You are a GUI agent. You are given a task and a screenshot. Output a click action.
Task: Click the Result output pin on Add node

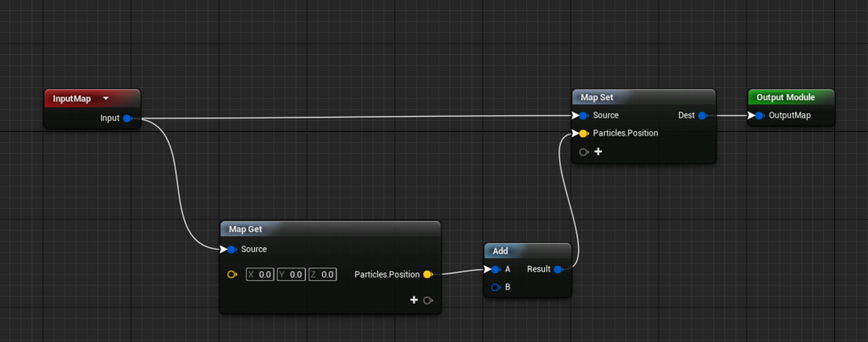click(x=558, y=270)
